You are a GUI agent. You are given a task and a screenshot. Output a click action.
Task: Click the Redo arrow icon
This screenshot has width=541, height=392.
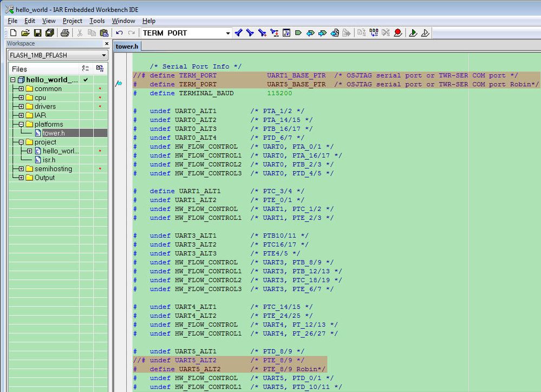point(132,33)
